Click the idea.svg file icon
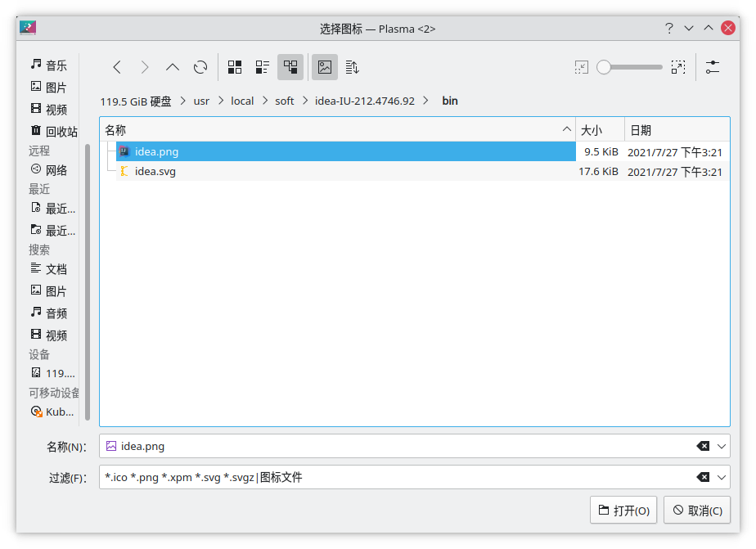Screen dimensions: 756x549 tap(124, 171)
